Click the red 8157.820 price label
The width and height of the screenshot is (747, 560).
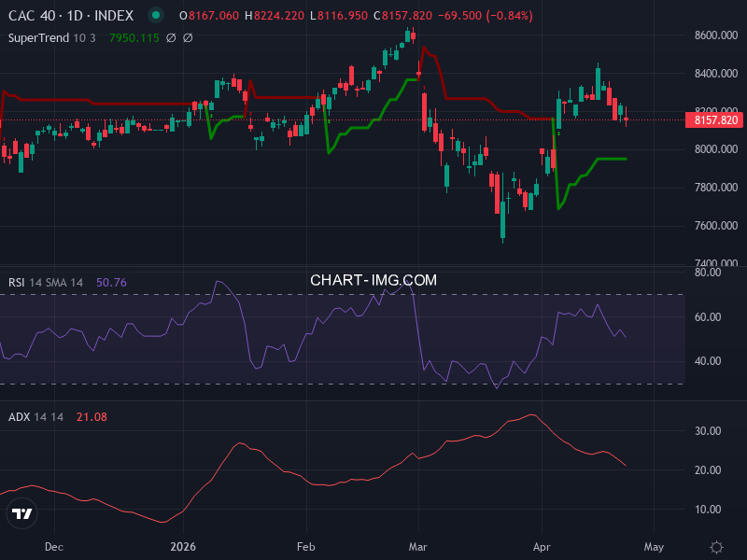712,120
